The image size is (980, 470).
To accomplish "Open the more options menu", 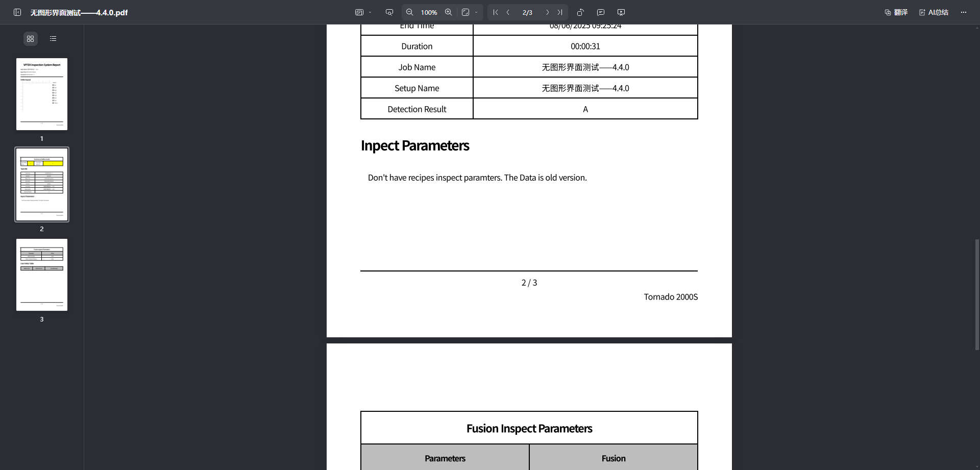I will [964, 12].
